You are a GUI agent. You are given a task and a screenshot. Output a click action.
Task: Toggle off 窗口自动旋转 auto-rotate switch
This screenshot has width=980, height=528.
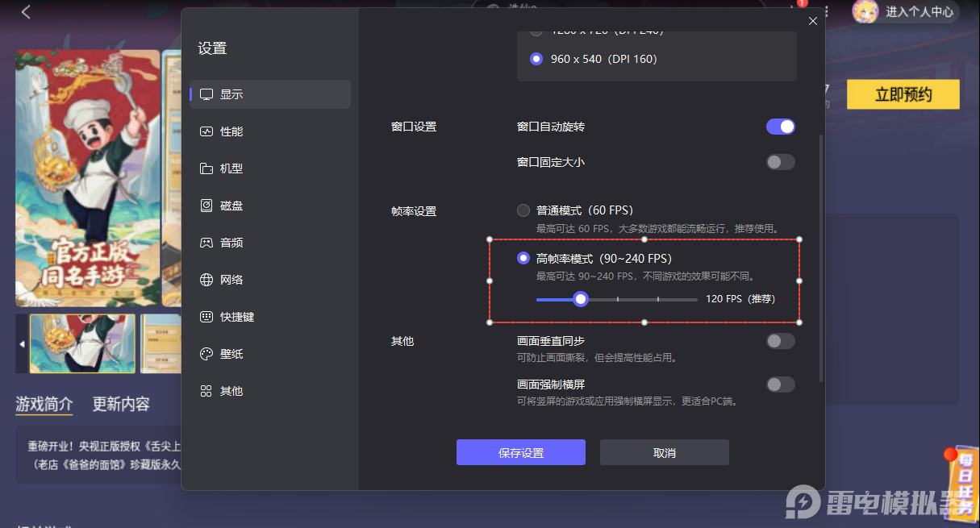779,127
